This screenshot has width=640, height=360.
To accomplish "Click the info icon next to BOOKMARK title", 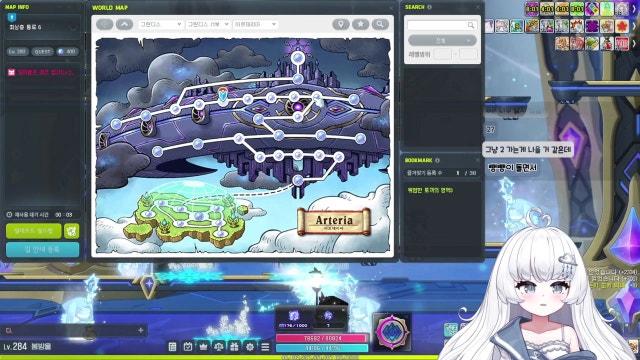I will click(437, 160).
